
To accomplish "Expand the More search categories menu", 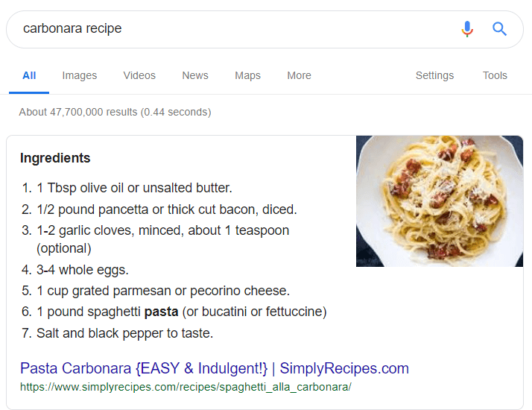I will coord(299,75).
